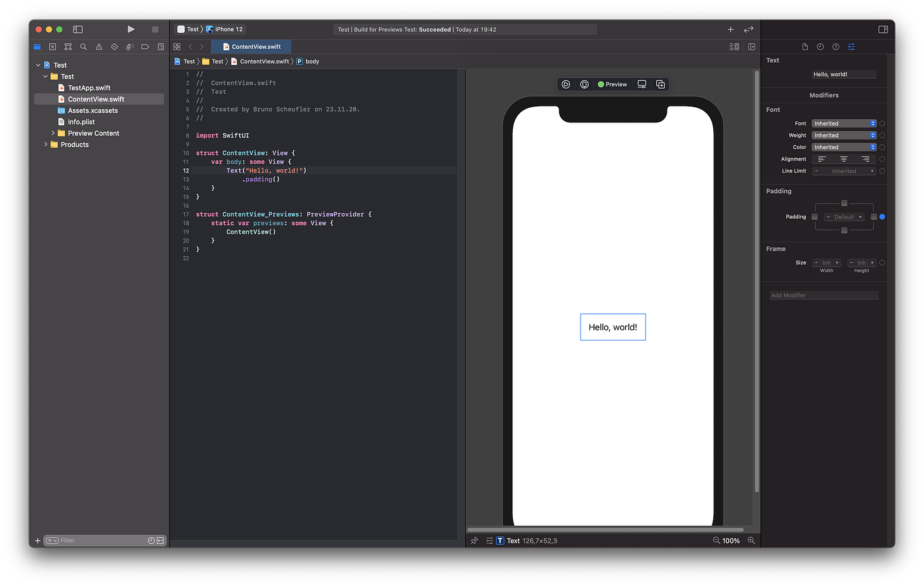Adjust editor options lines icon
The height and width of the screenshot is (586, 924).
[x=734, y=47]
